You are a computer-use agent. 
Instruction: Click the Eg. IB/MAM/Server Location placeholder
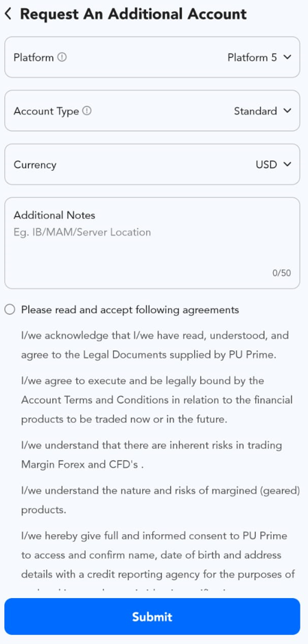tap(82, 232)
